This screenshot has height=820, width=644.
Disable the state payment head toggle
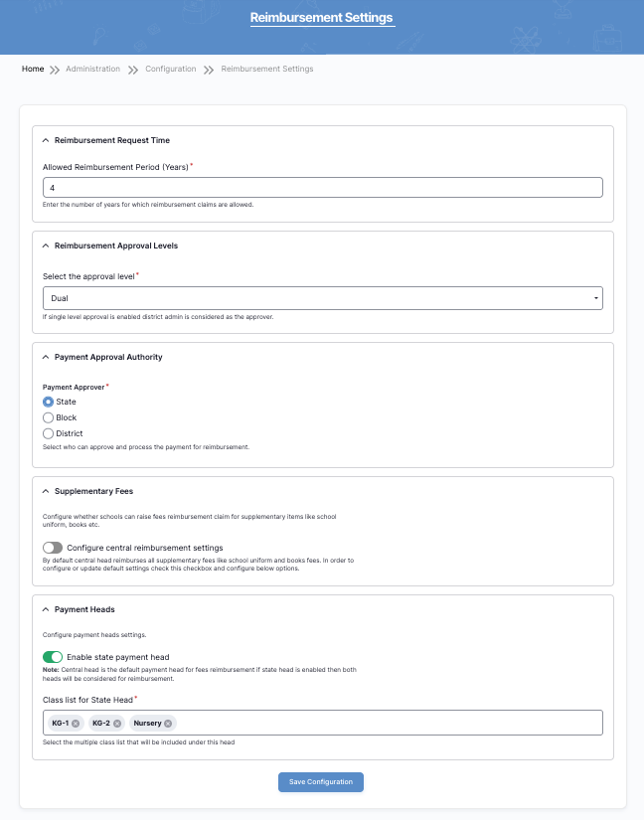[53, 657]
